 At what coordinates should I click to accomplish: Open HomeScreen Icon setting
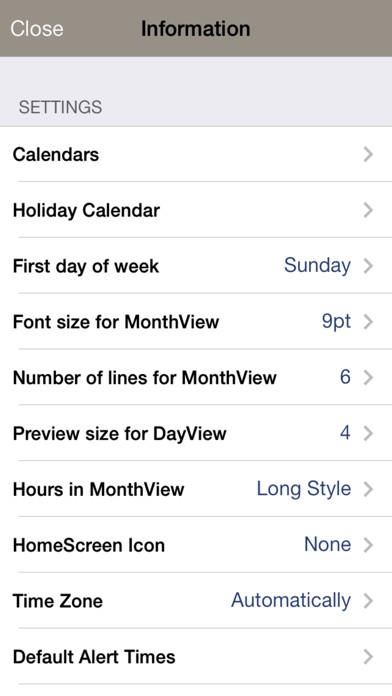click(x=196, y=545)
